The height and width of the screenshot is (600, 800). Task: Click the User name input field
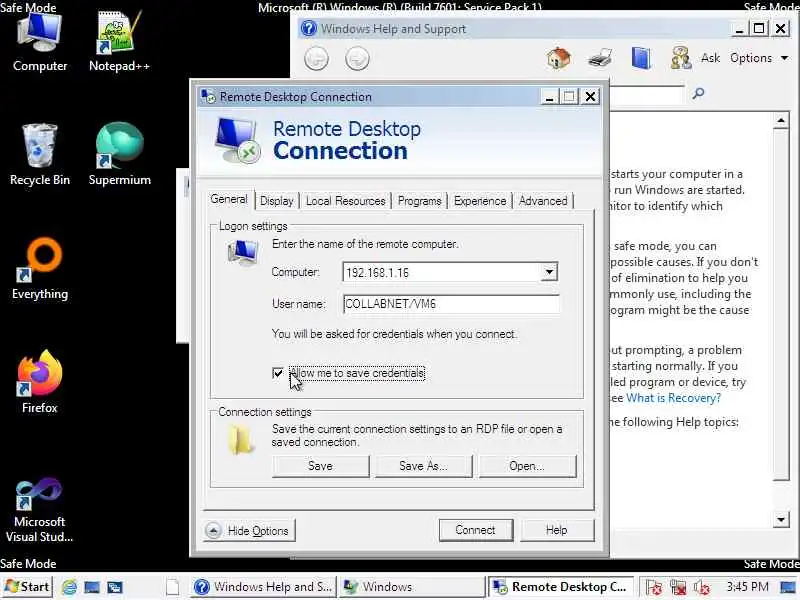[x=451, y=304]
